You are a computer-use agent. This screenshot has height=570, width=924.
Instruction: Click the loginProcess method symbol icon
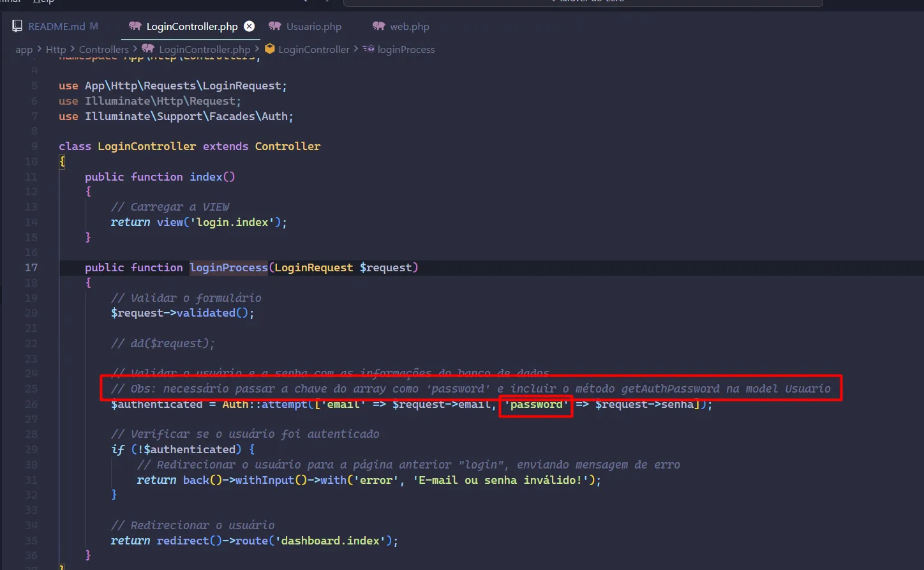click(368, 49)
